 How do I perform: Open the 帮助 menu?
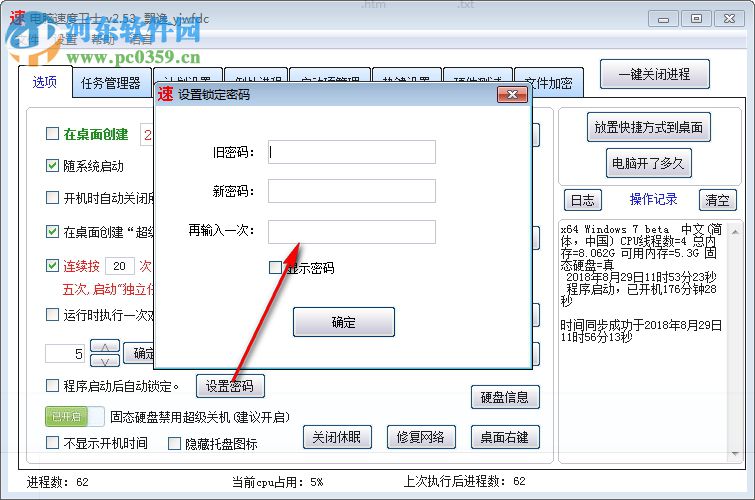(x=103, y=39)
